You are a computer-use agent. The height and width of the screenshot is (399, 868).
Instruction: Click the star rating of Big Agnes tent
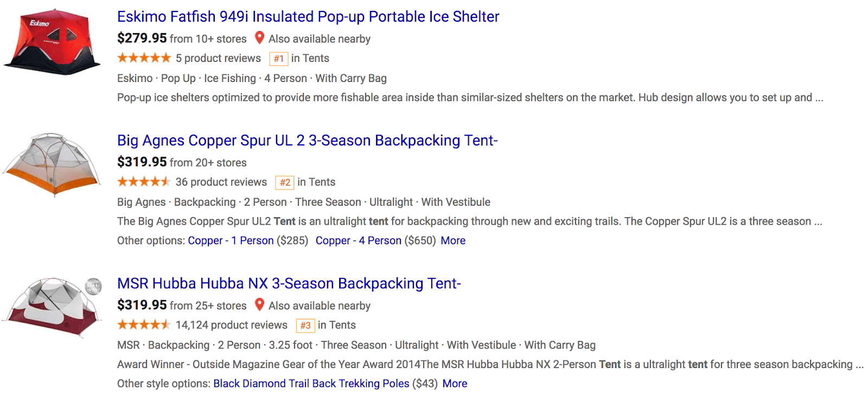coord(144,182)
